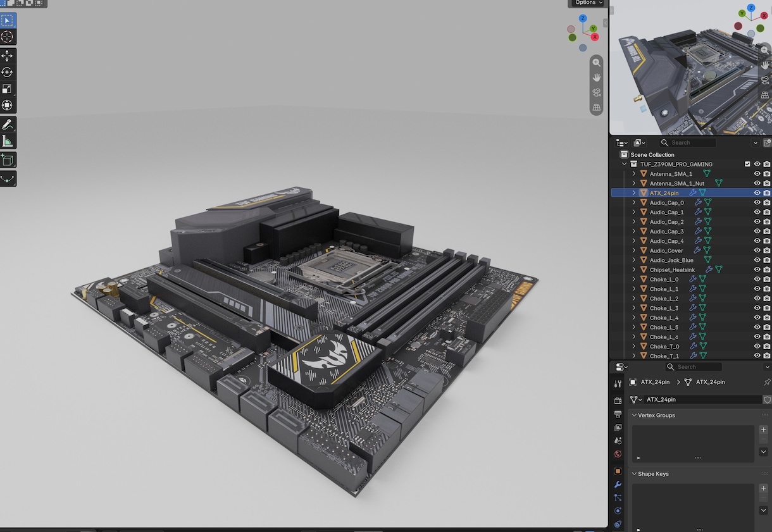Viewport: 772px width, 532px height.
Task: Toggle pin in the properties editor header
Action: point(767,382)
